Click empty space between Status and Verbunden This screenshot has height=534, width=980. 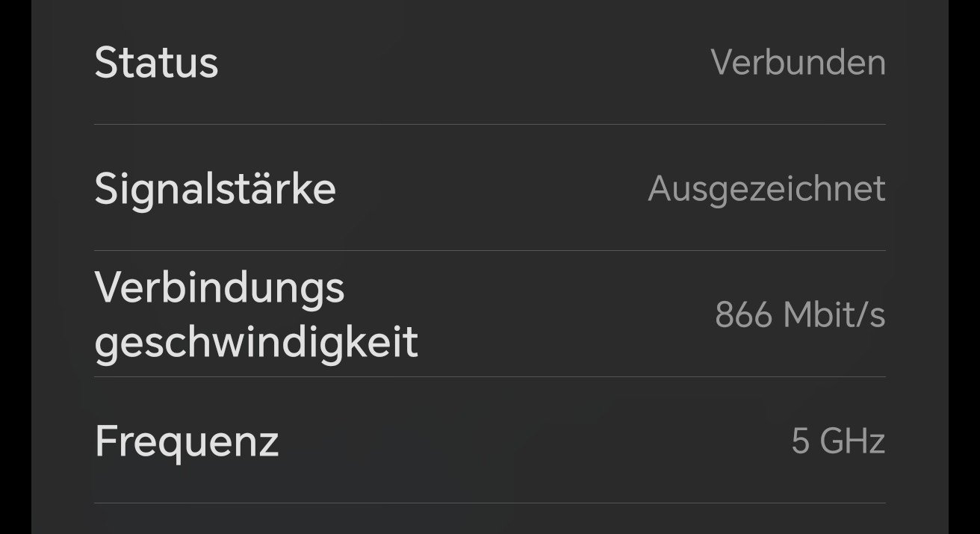point(463,63)
